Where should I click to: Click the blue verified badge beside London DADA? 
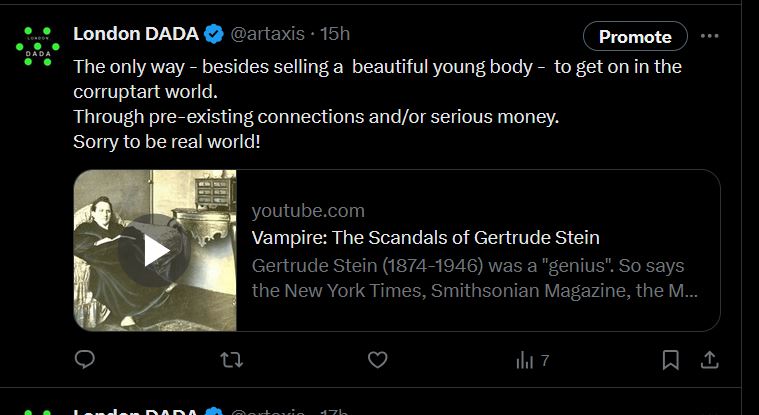(214, 35)
